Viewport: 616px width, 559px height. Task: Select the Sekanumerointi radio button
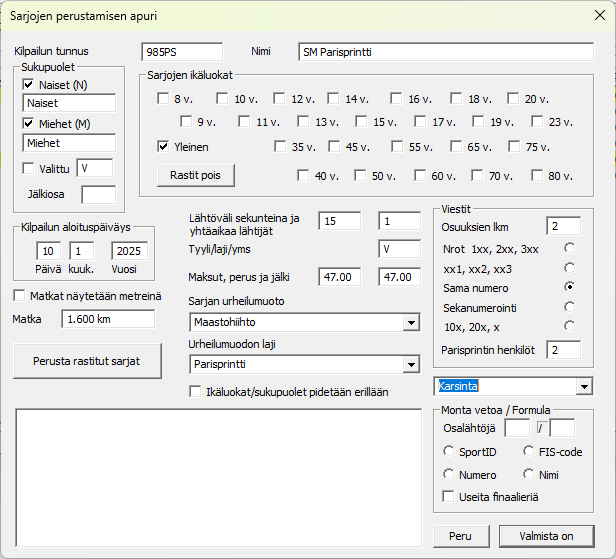(570, 307)
